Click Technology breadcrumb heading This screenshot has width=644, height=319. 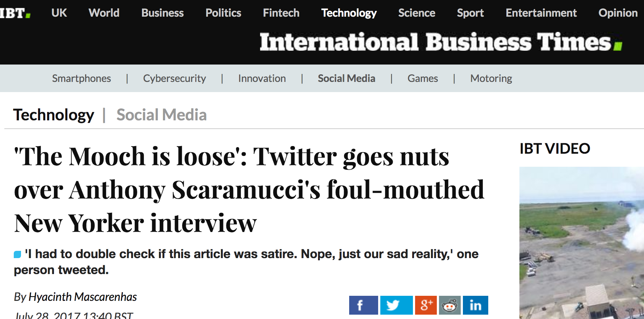click(x=54, y=115)
